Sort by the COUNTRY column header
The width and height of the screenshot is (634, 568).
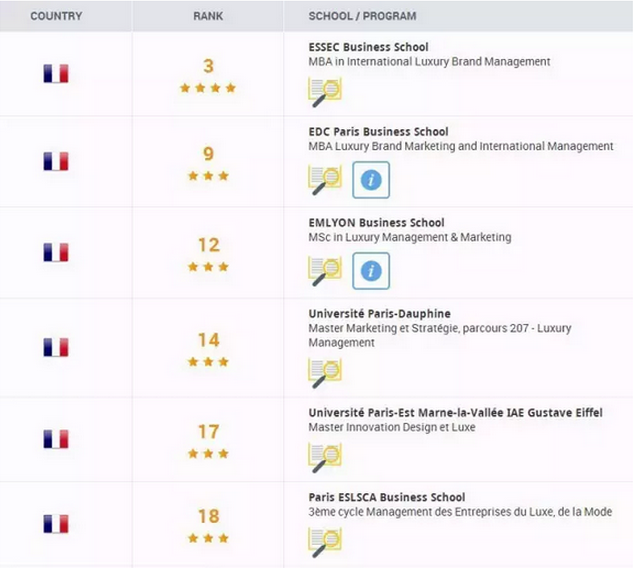(x=56, y=16)
